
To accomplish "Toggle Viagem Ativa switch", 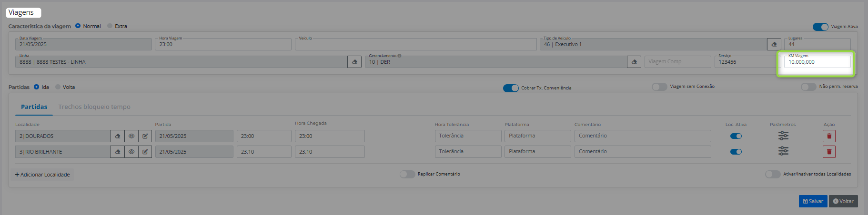I will pyautogui.click(x=820, y=27).
